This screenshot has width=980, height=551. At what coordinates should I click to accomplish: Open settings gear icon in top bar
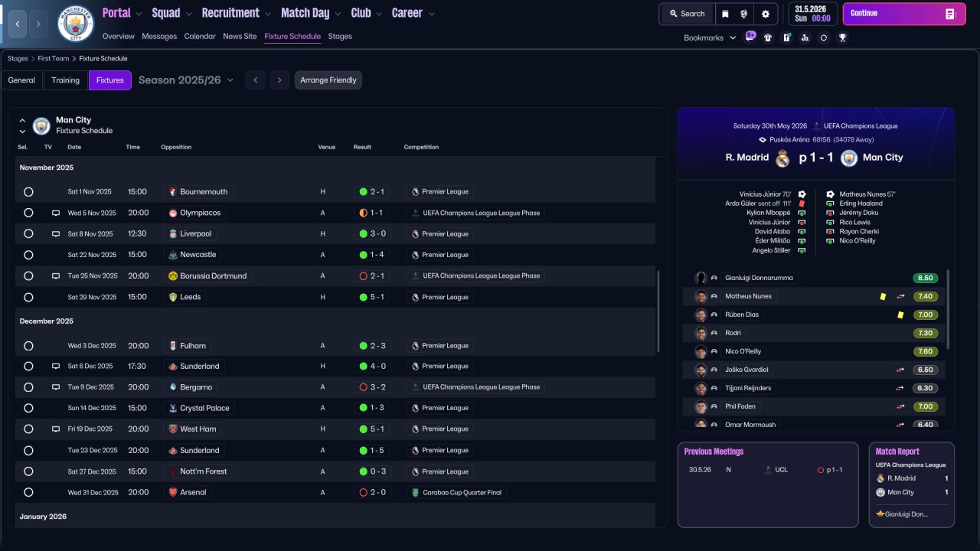tap(765, 14)
